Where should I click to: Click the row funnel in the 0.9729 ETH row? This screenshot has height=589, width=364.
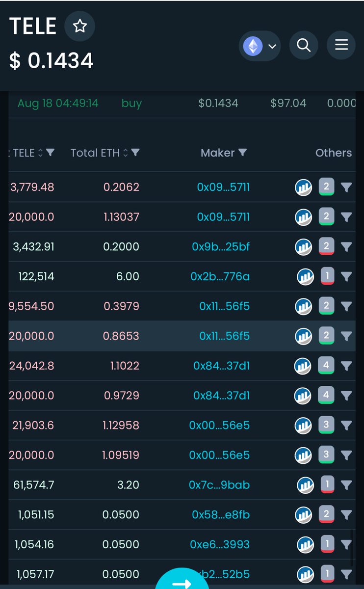click(x=346, y=395)
